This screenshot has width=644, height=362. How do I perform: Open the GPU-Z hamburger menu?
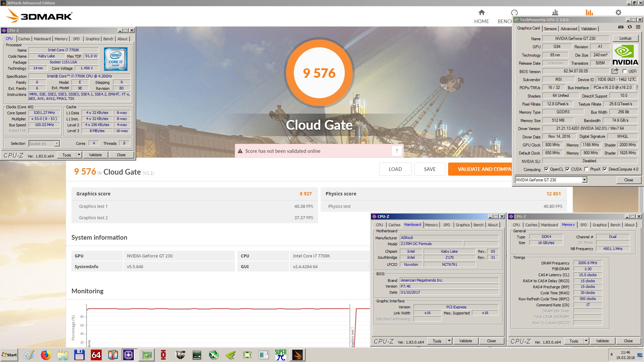tap(638, 27)
